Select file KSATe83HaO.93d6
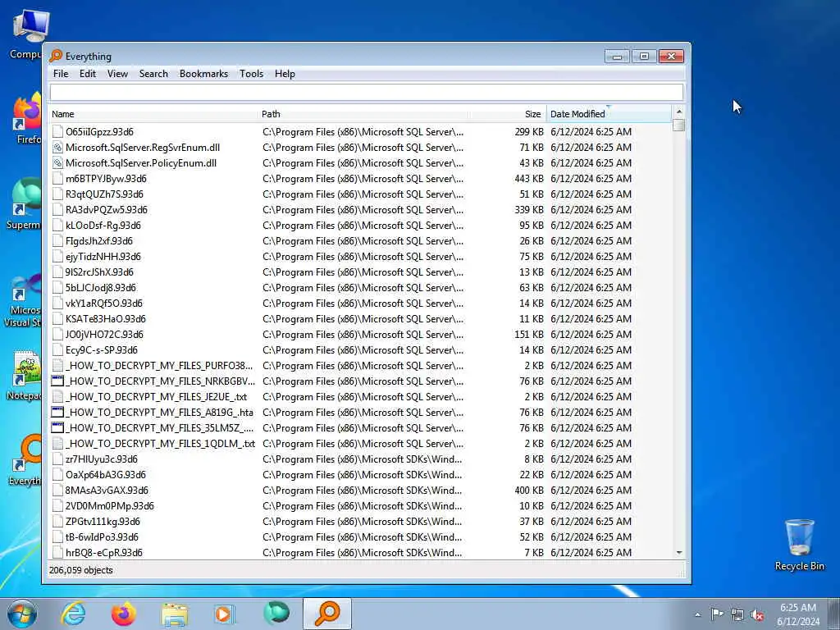Screen dimensions: 840x630 [105, 319]
